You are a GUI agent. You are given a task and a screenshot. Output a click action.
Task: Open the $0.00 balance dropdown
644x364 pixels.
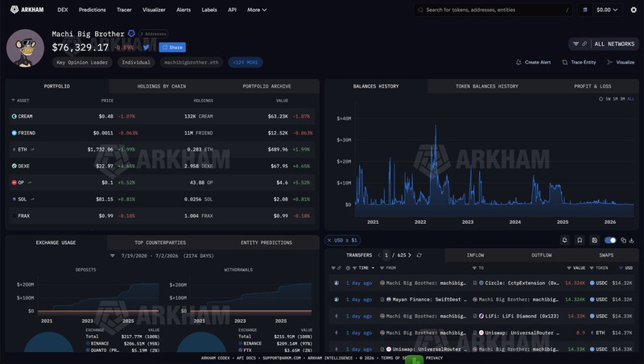click(x=607, y=10)
